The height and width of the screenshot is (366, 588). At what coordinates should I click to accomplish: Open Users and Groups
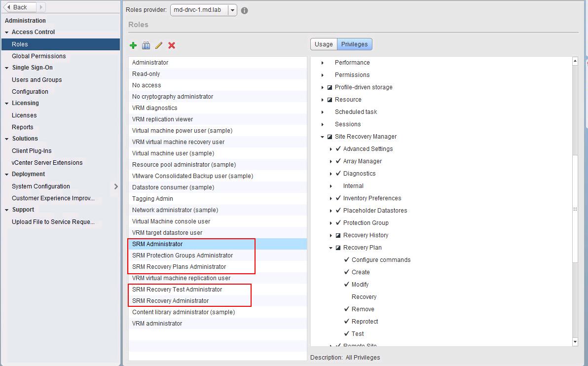[37, 79]
